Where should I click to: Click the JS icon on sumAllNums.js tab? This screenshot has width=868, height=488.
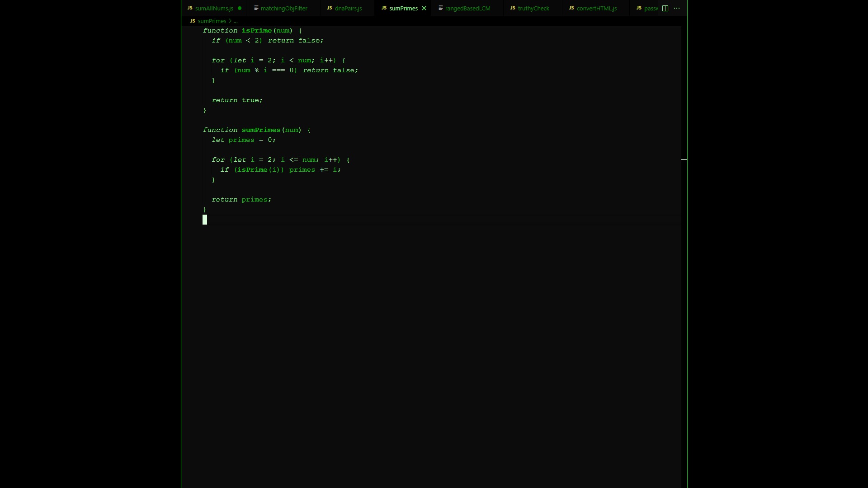click(190, 8)
